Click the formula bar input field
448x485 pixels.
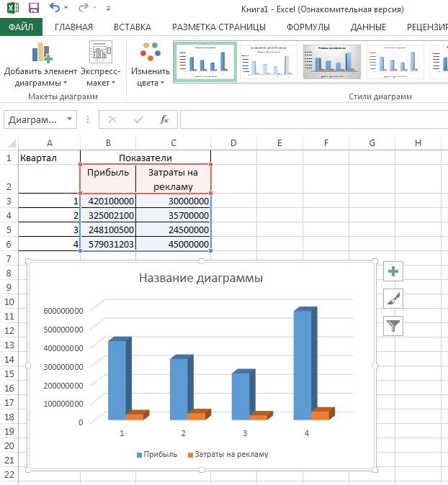[x=314, y=119]
